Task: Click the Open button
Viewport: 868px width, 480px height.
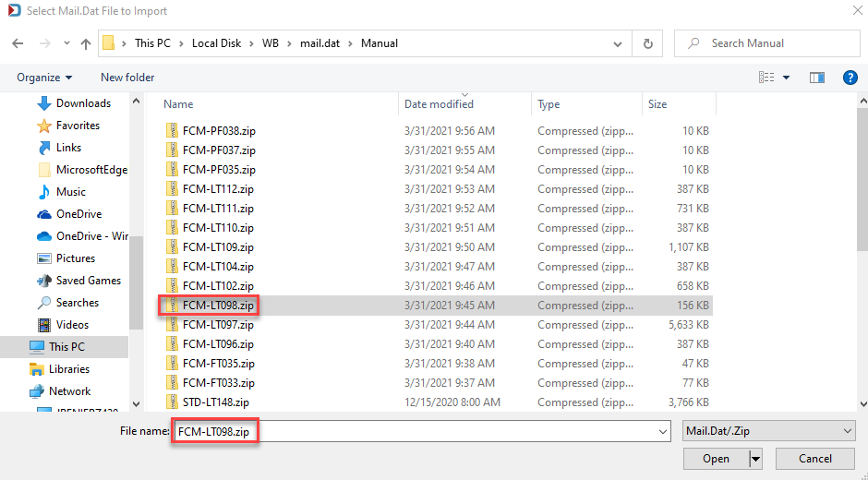Action: click(716, 459)
